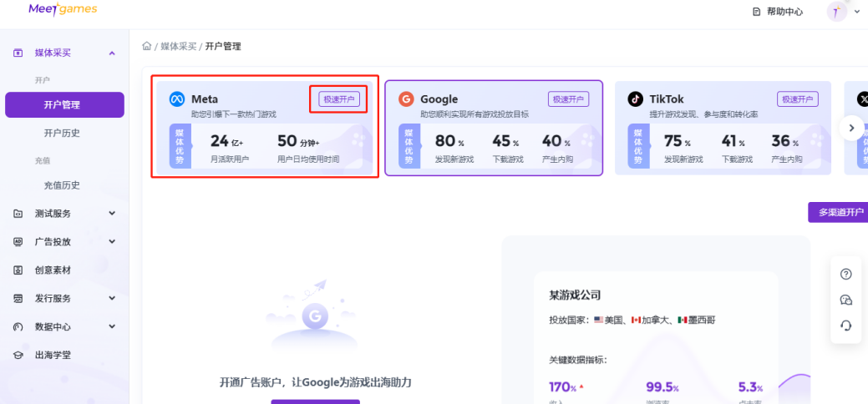Open the help question mark icon
The height and width of the screenshot is (404, 868).
845,275
